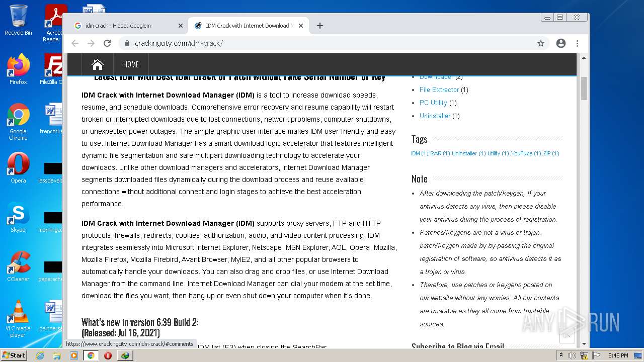Click the page vertical scrollbar thumb
Screen dimensions: 644x362
coord(584,88)
